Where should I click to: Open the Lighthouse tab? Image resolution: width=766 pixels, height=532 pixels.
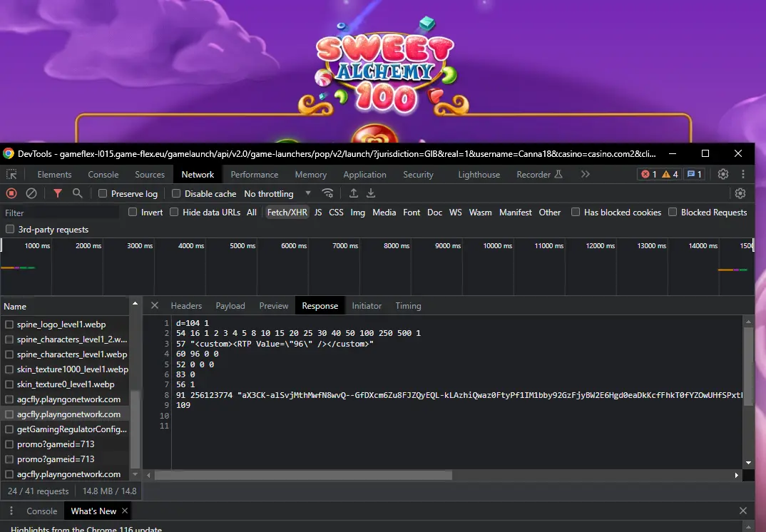[479, 175]
